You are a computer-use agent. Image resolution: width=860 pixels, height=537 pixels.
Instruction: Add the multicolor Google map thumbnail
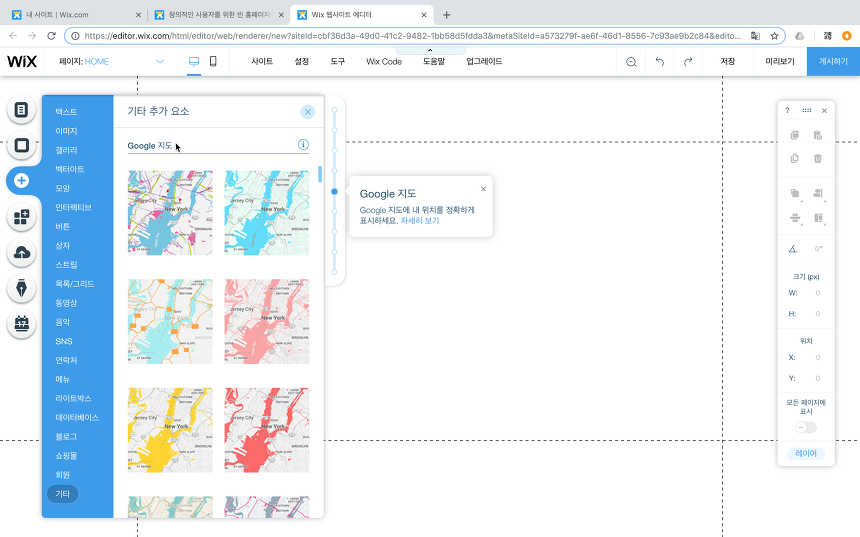(170, 213)
